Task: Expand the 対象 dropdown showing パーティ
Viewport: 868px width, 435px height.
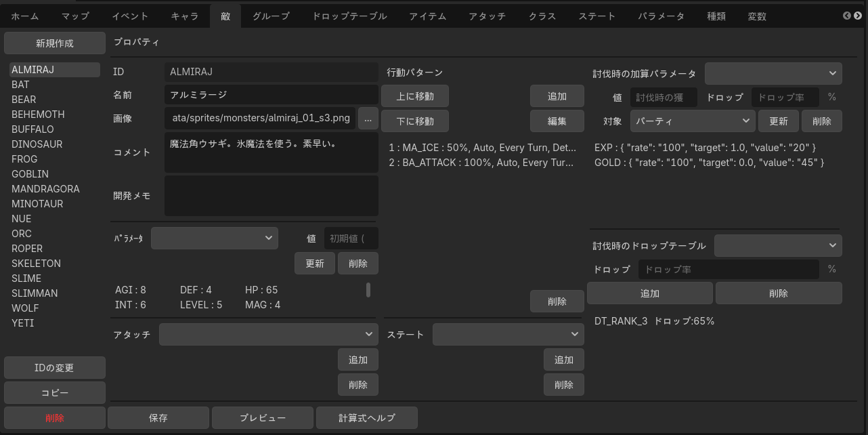Action: (693, 121)
